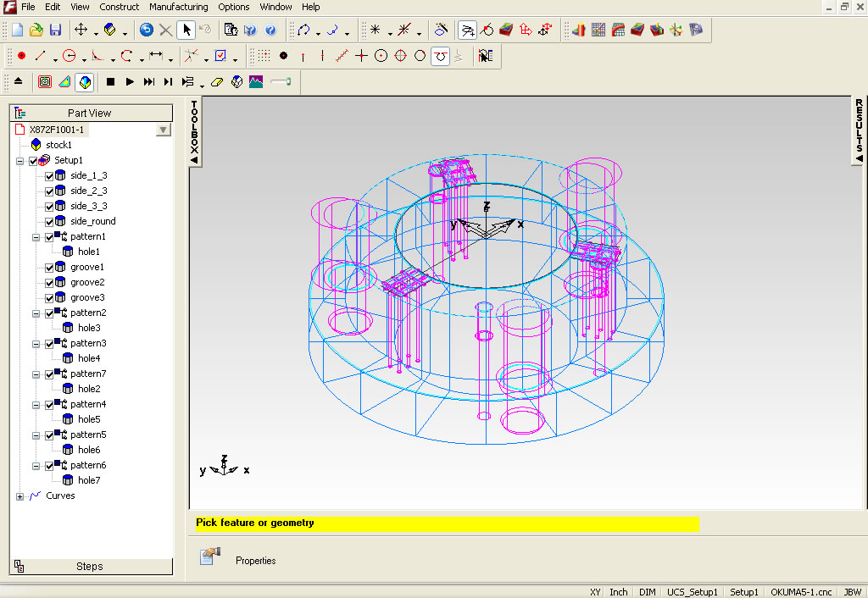Click the Save file icon
Screen dimensions: 868x598
(55, 30)
